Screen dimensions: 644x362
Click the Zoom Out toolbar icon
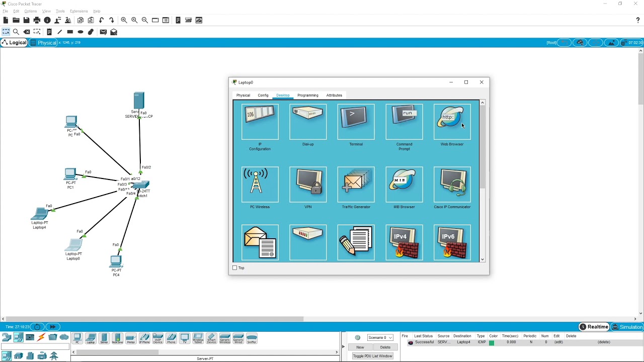[145, 20]
